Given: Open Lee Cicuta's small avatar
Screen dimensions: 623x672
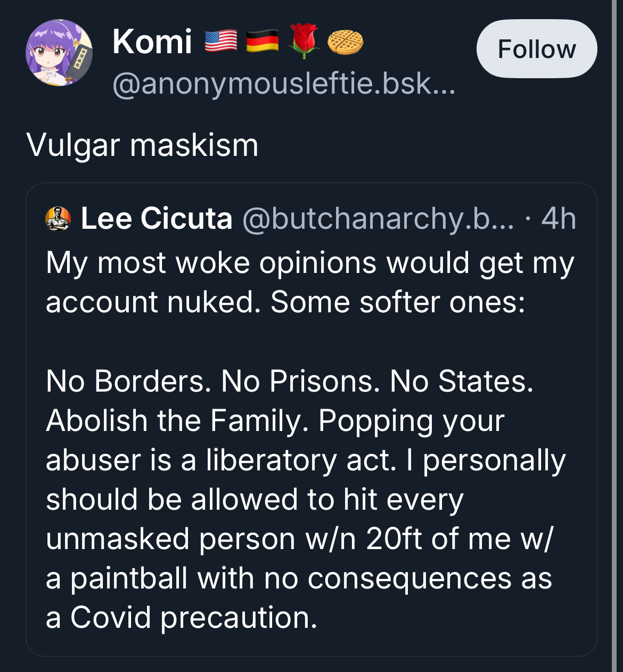Looking at the screenshot, I should tap(58, 219).
